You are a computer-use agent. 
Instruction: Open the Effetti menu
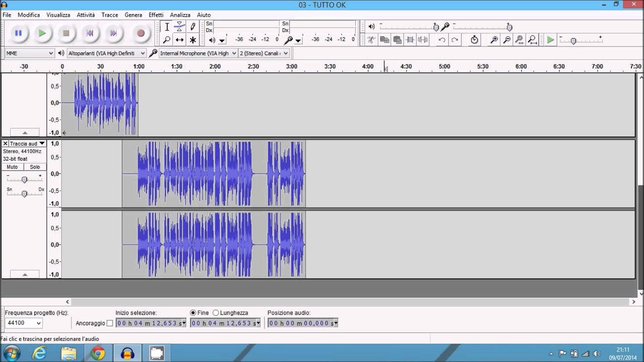point(156,15)
